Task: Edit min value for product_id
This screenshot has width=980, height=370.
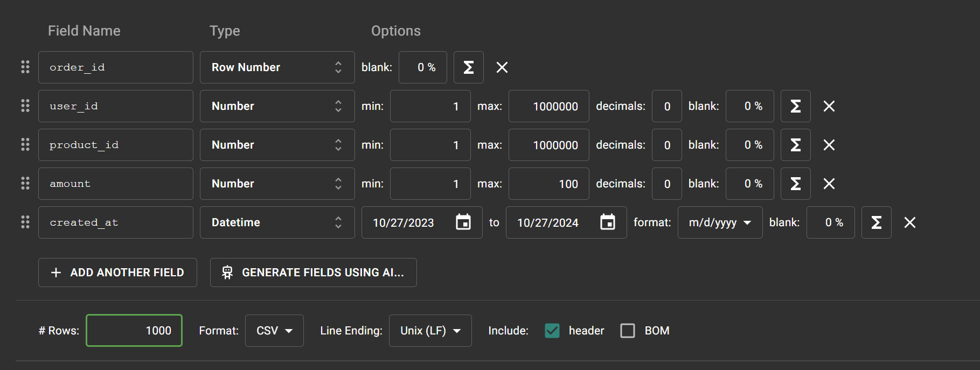Action: [430, 145]
